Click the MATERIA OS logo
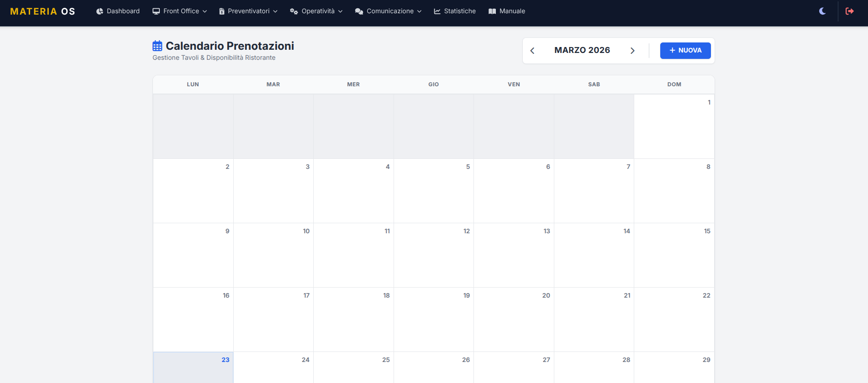This screenshot has height=383, width=868. (42, 11)
